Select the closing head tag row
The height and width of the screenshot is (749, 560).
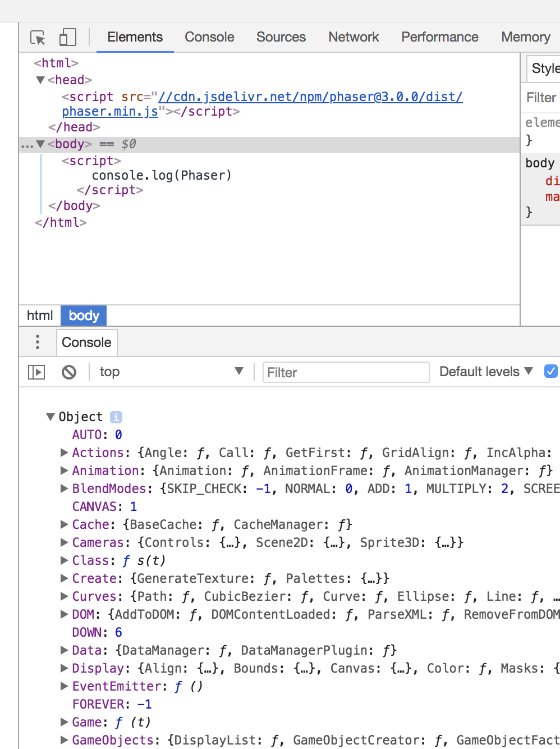tap(74, 127)
